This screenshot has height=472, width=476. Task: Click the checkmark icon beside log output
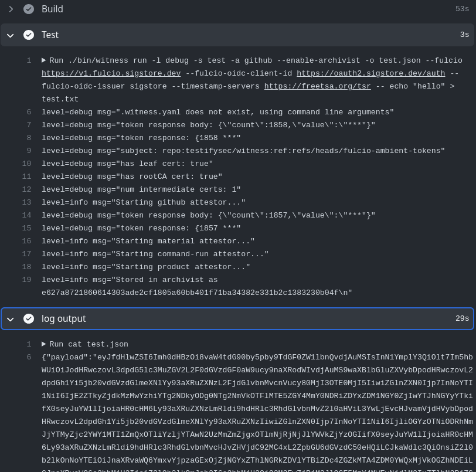29,318
